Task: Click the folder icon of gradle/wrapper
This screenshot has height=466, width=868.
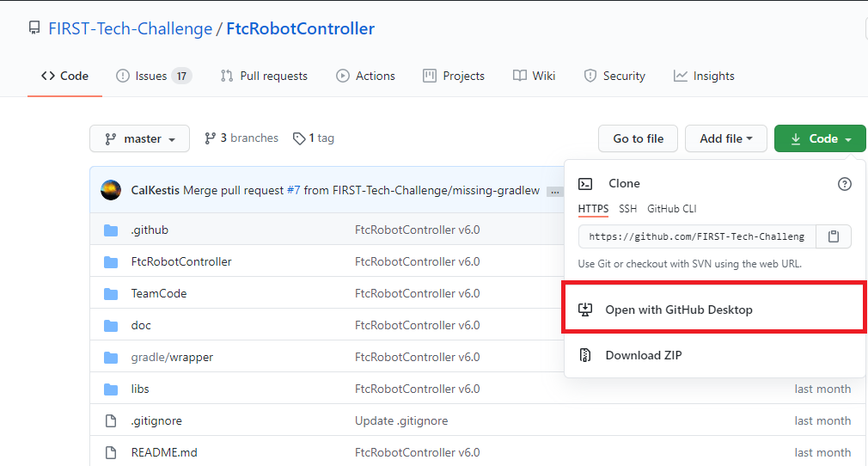Action: tap(111, 358)
